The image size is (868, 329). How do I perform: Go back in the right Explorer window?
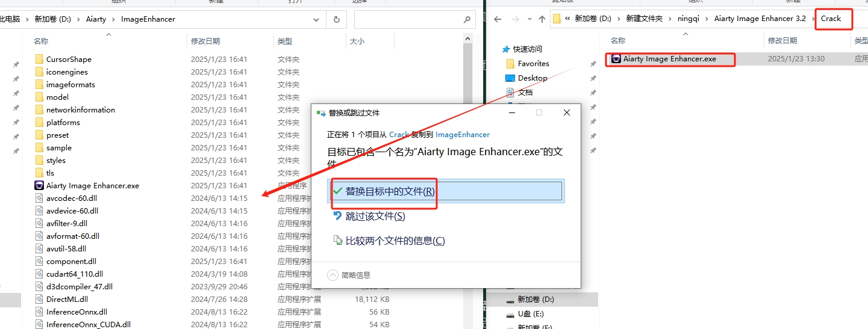498,19
